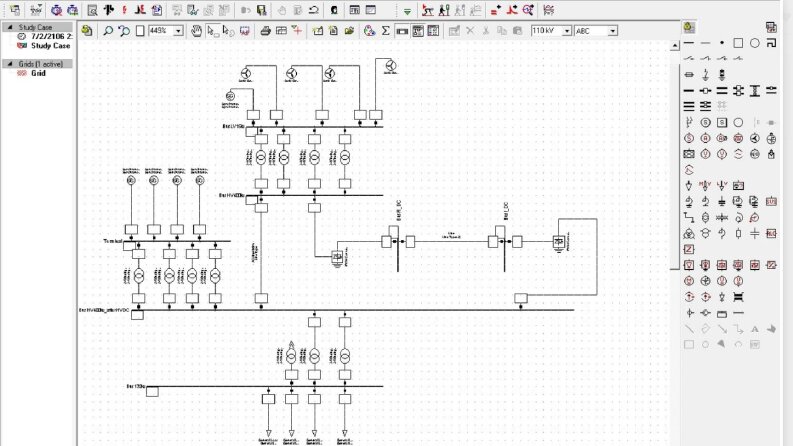Click the synchronous generator symbol left of Bus LV feeders
The image size is (793, 446).
click(x=230, y=96)
